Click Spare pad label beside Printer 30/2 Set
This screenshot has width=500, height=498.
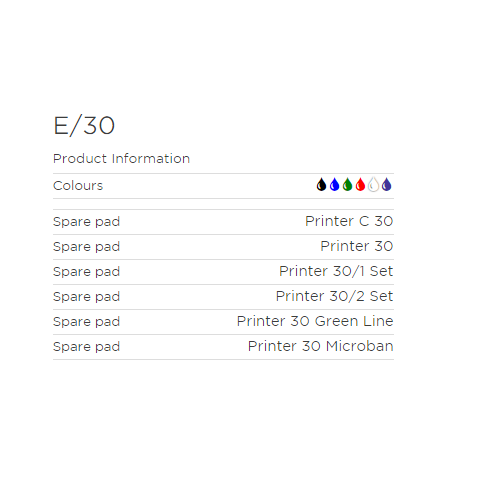[86, 297]
